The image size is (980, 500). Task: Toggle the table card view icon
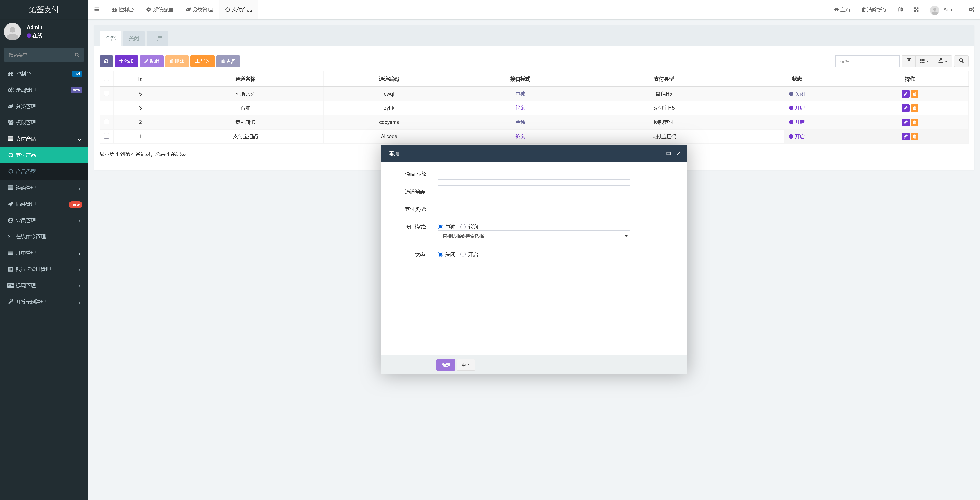tap(909, 61)
